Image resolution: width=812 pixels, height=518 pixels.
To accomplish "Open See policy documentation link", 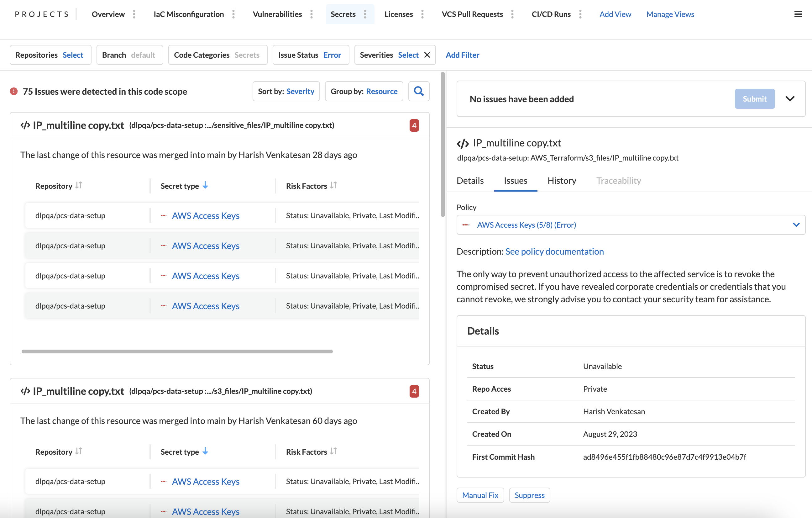I will (554, 251).
